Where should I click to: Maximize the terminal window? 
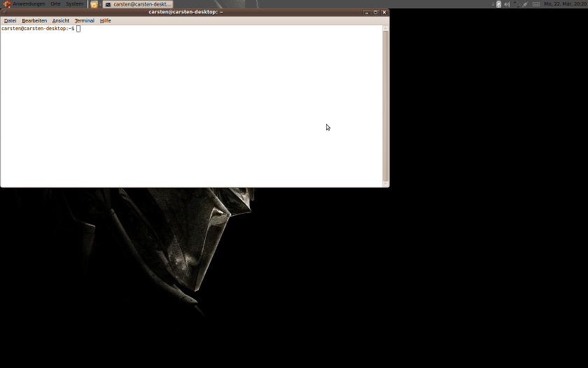pos(375,13)
